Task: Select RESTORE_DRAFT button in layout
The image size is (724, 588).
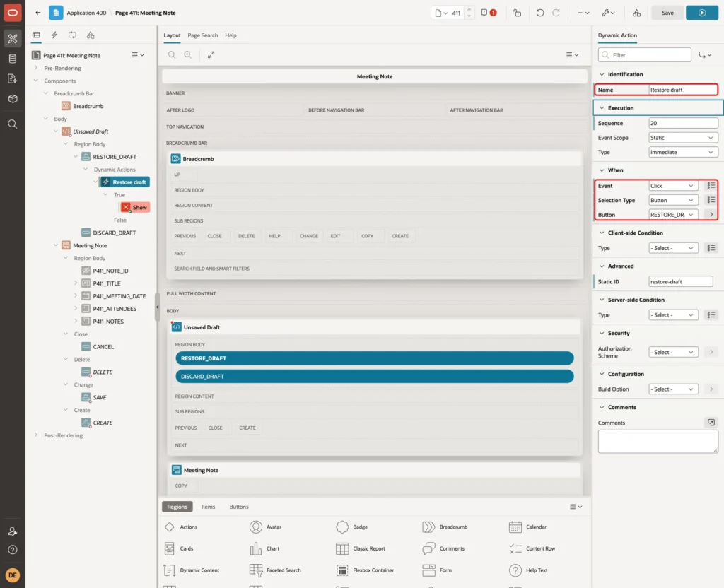Action: point(375,358)
